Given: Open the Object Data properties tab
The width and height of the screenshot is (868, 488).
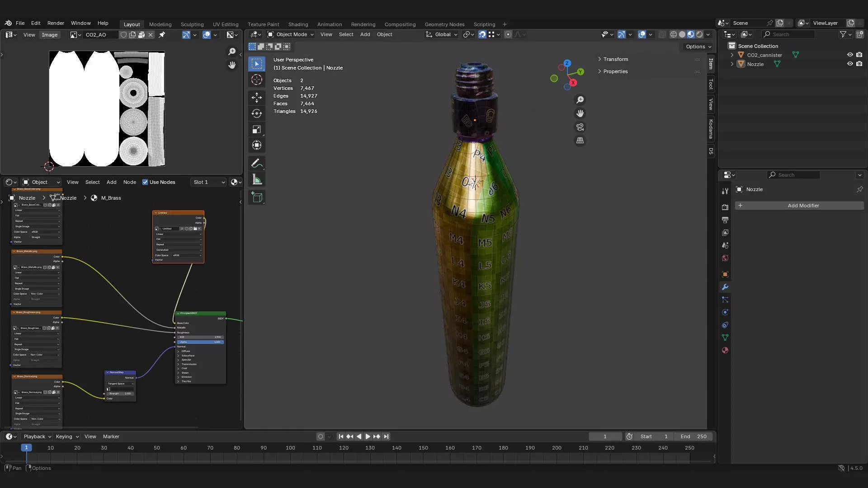Looking at the screenshot, I should point(725,338).
